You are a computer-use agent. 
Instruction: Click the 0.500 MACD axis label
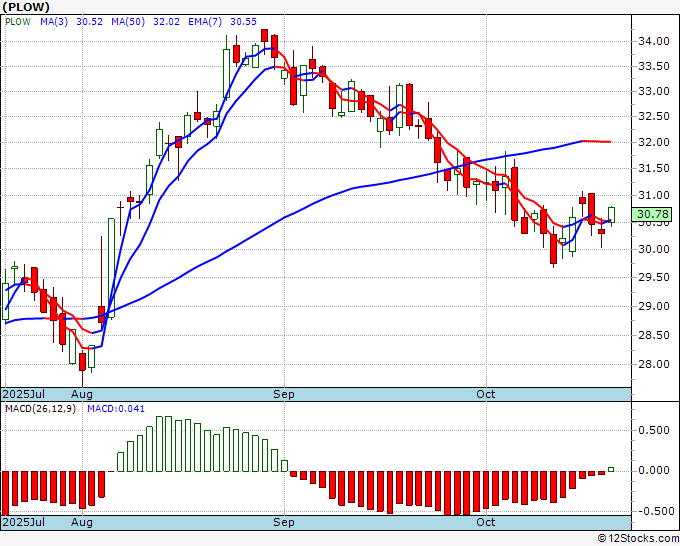click(654, 430)
